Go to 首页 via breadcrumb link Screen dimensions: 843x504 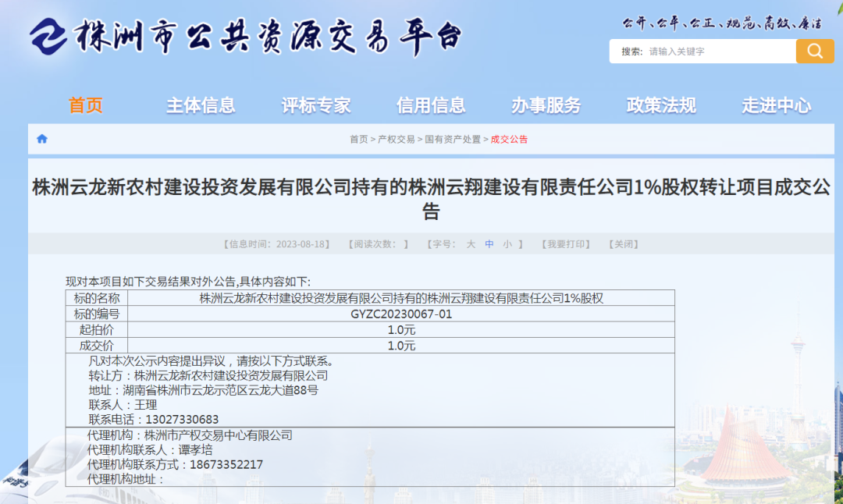[x=358, y=139]
